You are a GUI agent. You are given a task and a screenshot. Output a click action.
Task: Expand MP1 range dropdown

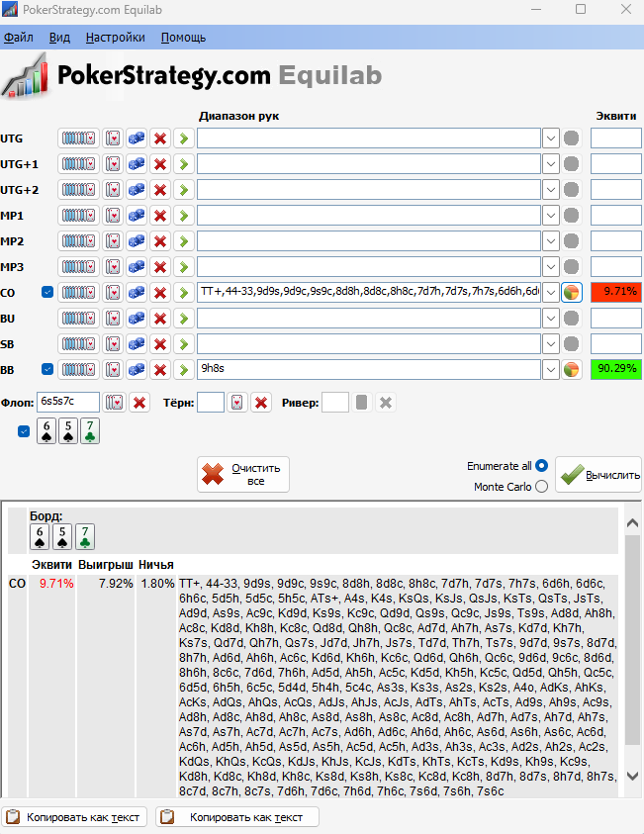click(x=551, y=216)
